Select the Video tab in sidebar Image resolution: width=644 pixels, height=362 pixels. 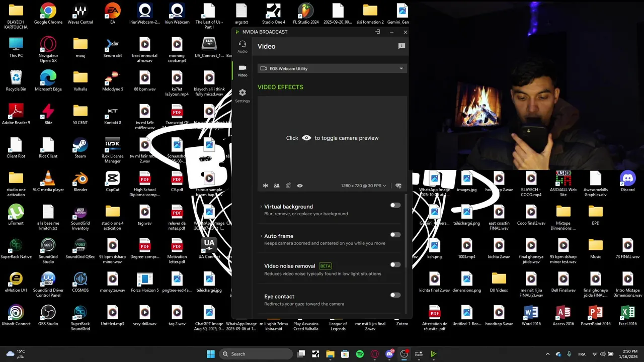pyautogui.click(x=242, y=71)
